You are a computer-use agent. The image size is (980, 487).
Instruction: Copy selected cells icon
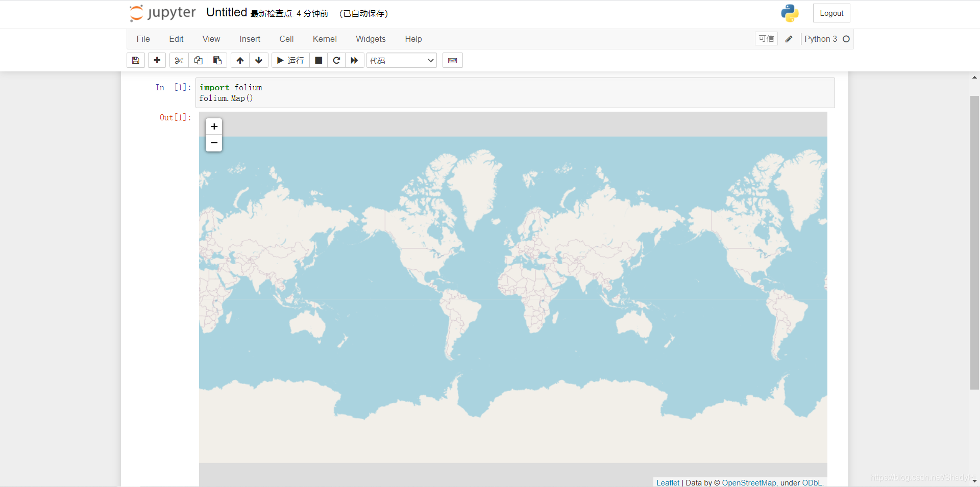(x=198, y=61)
